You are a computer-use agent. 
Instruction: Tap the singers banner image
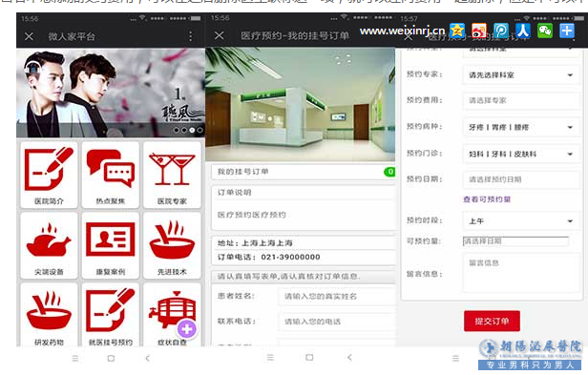click(111, 93)
